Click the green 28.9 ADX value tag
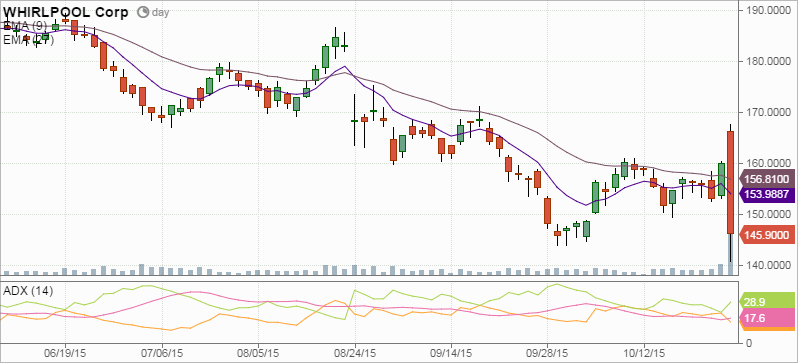798x363 pixels. click(x=768, y=301)
